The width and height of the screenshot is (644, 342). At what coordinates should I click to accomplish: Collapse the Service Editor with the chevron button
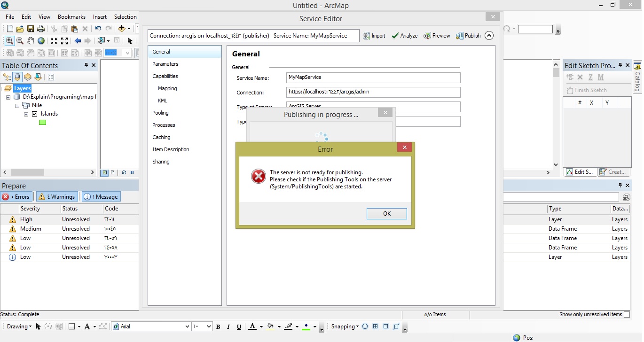tap(489, 36)
